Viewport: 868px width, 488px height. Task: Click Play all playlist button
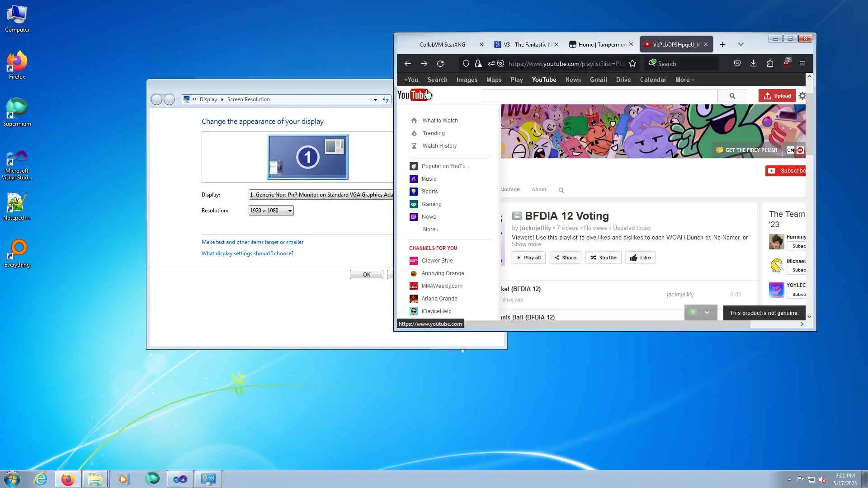[x=528, y=258]
